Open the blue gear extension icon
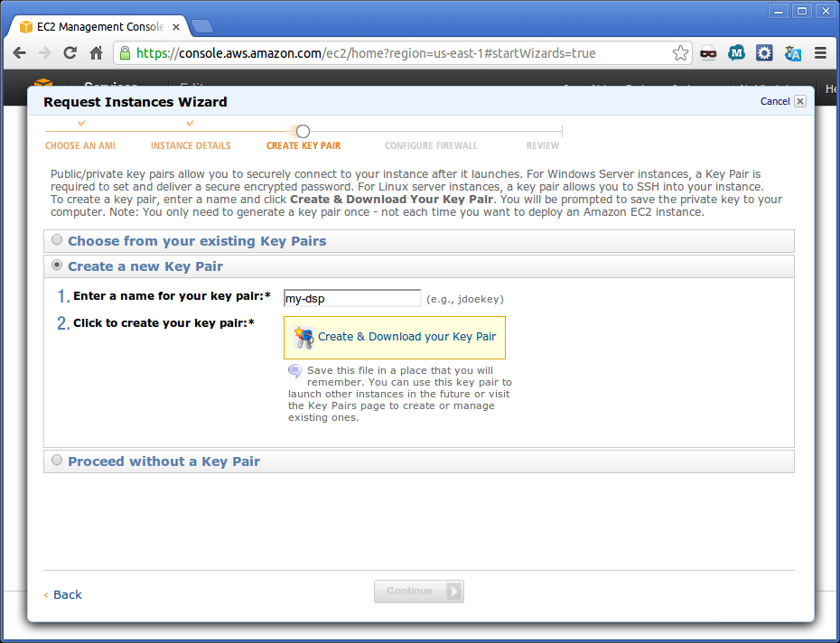840x643 pixels. [764, 53]
